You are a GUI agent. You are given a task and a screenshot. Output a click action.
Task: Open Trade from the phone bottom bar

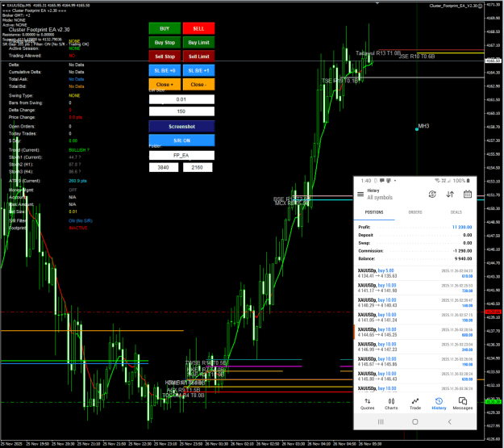[x=415, y=404]
